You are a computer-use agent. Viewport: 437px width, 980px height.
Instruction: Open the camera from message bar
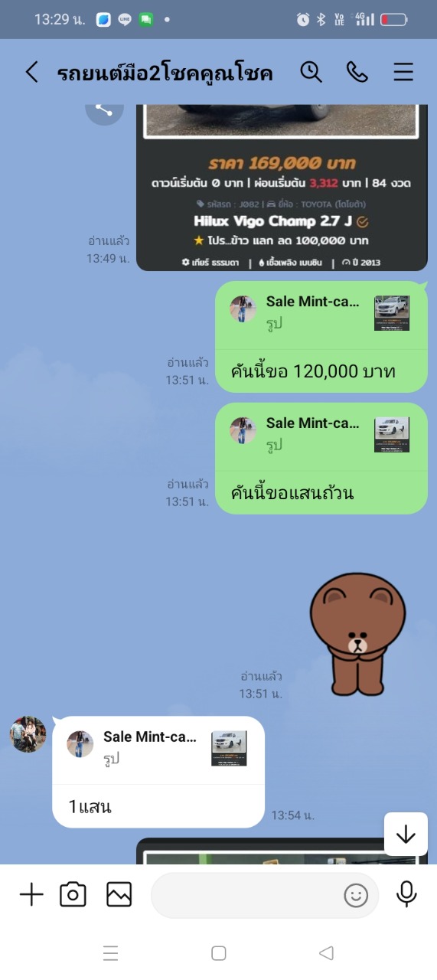[x=73, y=894]
